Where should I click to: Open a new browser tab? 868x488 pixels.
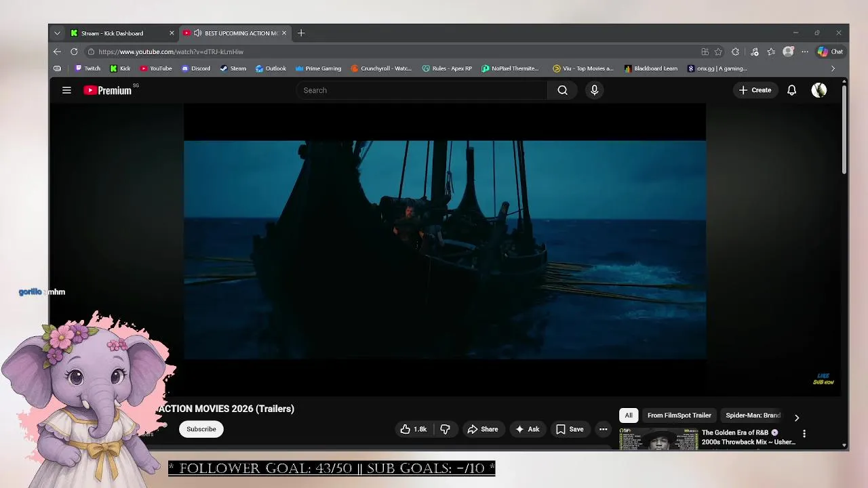[x=301, y=33]
